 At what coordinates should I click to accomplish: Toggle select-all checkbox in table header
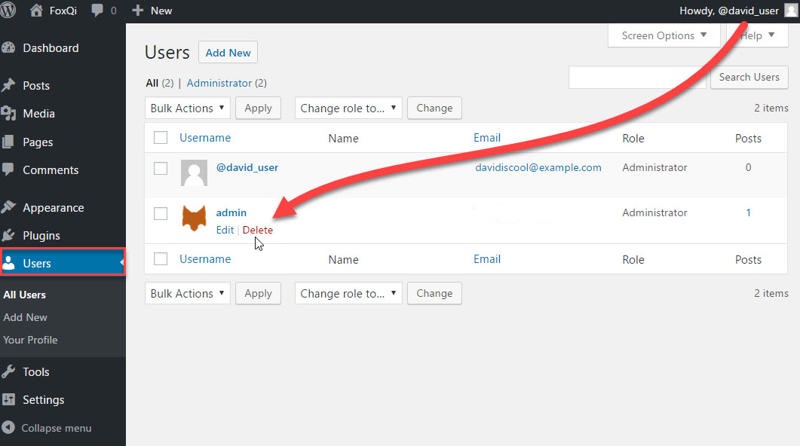click(160, 138)
